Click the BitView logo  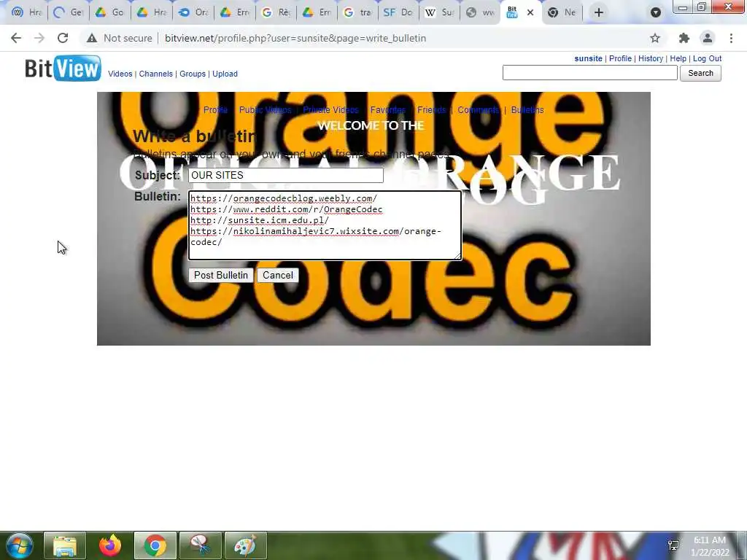pos(63,68)
